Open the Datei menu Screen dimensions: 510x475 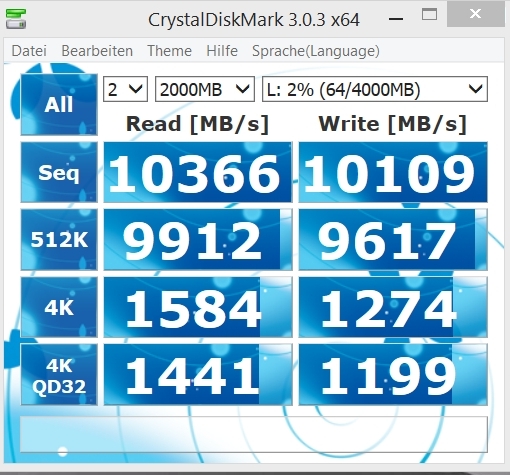tap(29, 51)
